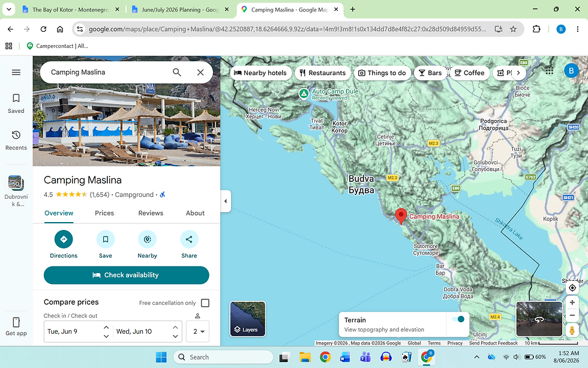
Task: Go back to the previous page
Action: point(11,29)
